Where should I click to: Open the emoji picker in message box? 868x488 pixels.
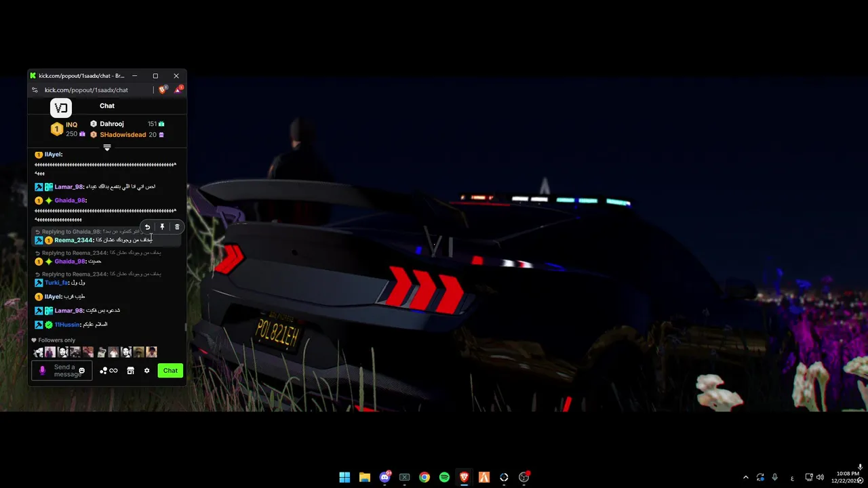tap(82, 371)
